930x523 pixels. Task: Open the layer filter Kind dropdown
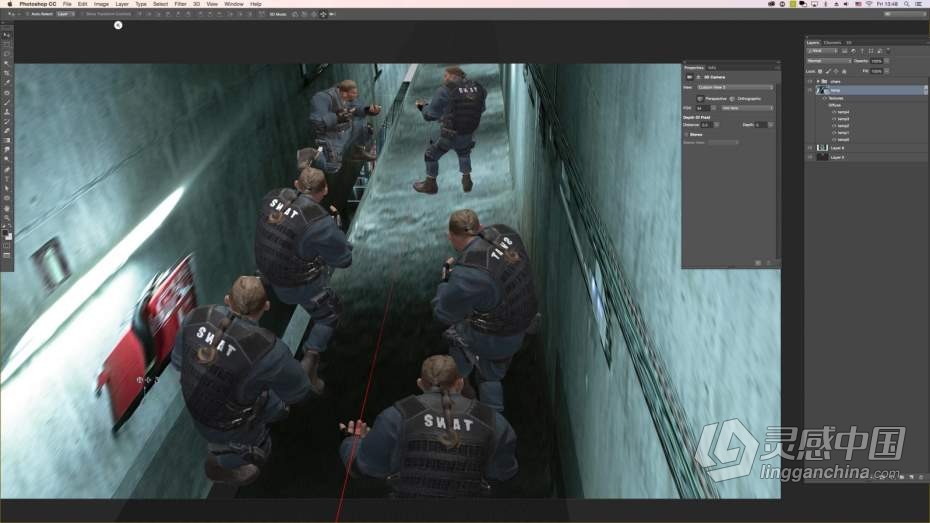click(x=822, y=51)
